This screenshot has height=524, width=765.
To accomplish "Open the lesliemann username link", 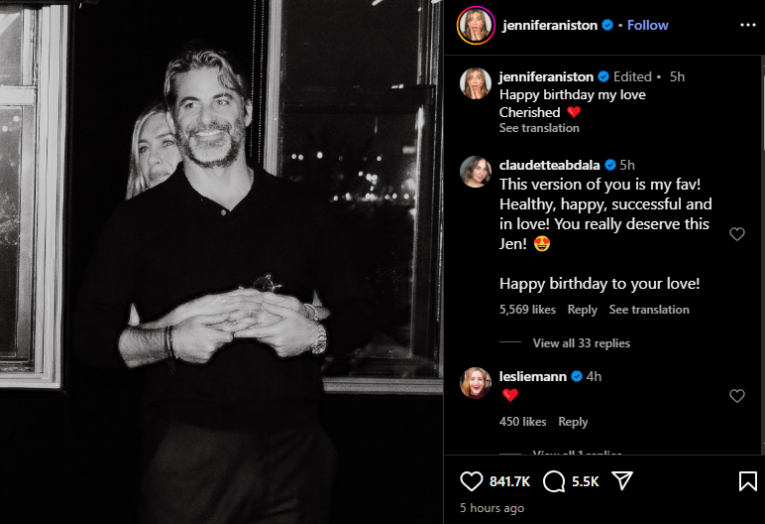I will [x=533, y=377].
